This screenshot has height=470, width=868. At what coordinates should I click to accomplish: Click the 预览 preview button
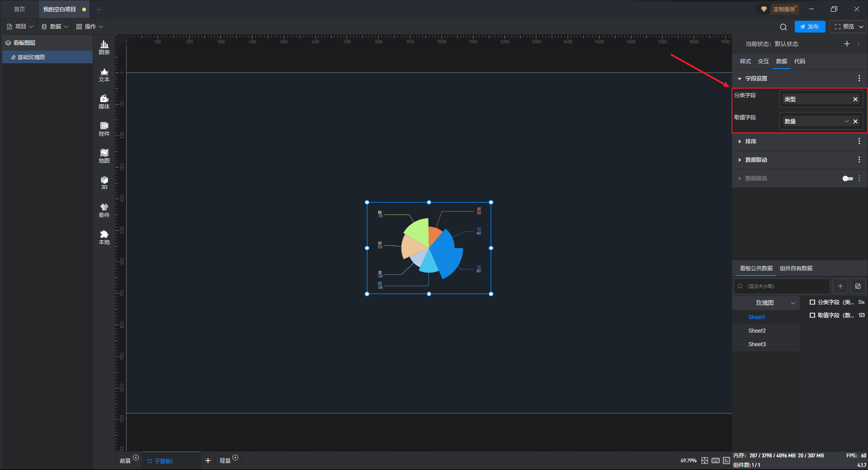tap(844, 27)
